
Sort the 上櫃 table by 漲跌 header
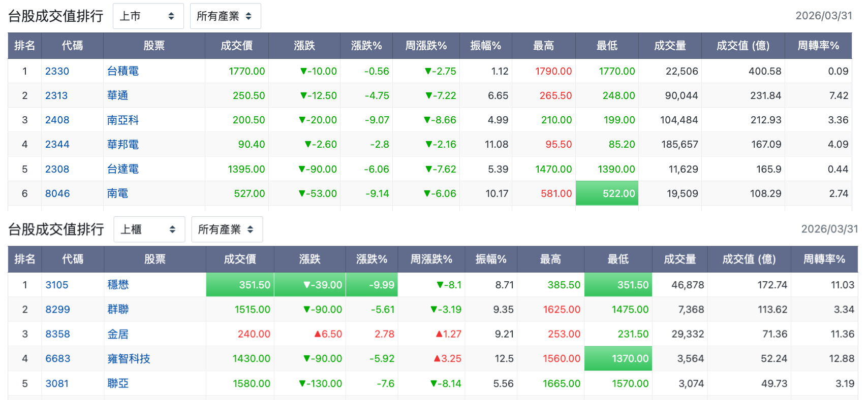[x=309, y=259]
